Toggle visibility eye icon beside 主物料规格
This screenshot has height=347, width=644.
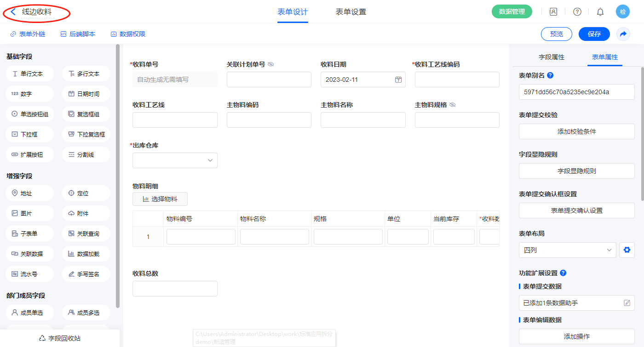click(x=452, y=105)
